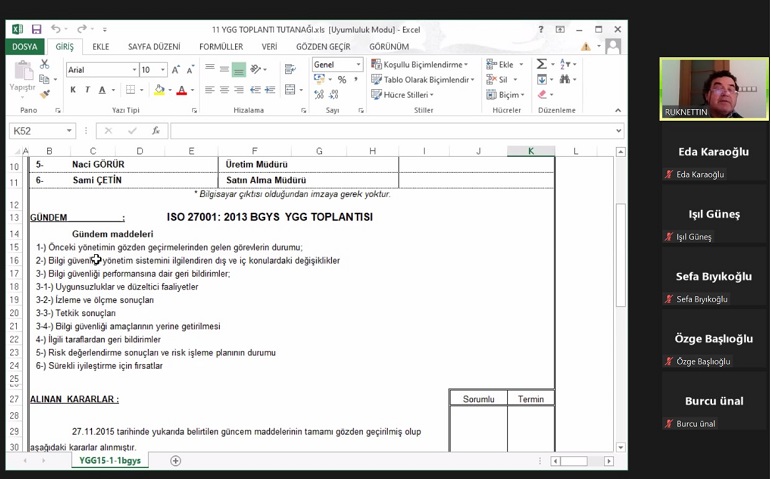Click the Undo arrow icon
Viewport: 771px width, 479px height.
[56, 30]
